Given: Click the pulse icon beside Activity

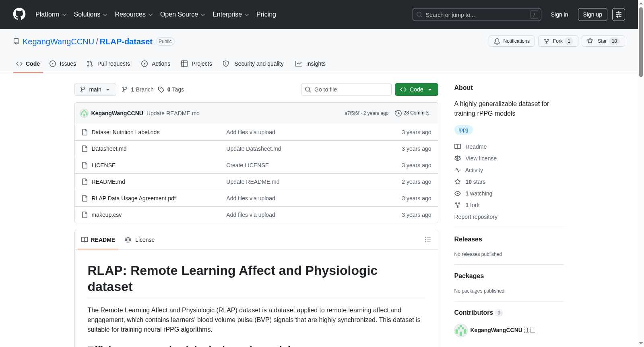Looking at the screenshot, I should coord(458,170).
